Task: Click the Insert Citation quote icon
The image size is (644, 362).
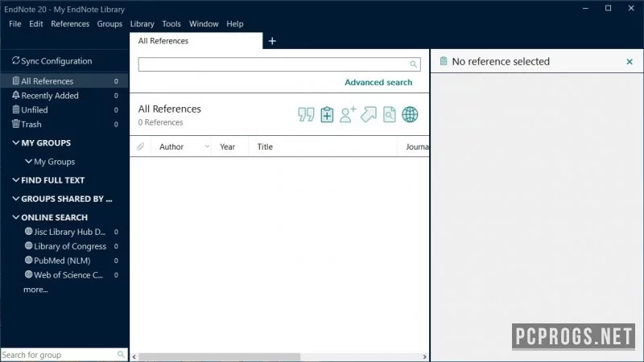Action: tap(306, 114)
